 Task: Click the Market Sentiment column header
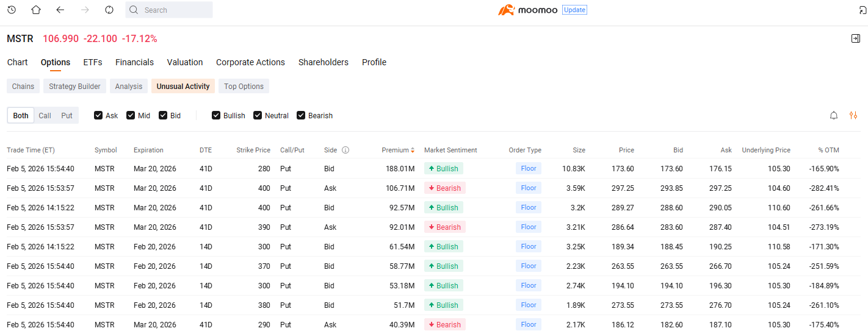(x=450, y=150)
